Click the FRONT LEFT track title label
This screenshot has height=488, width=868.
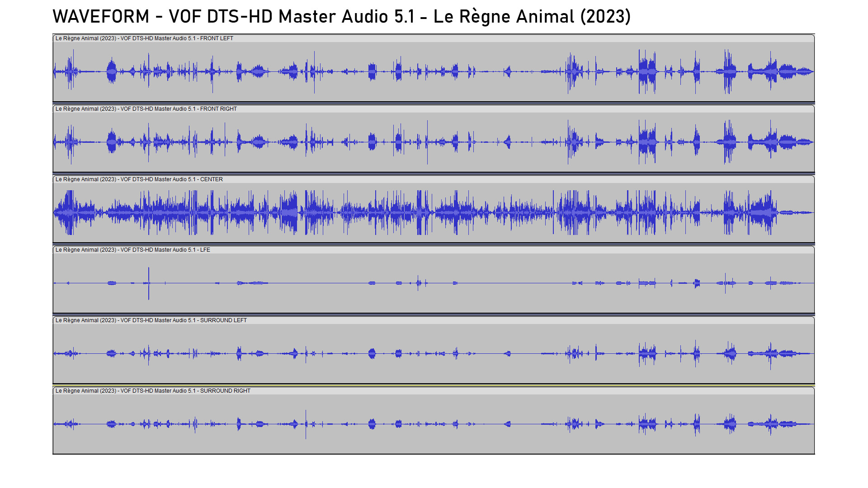(x=144, y=38)
